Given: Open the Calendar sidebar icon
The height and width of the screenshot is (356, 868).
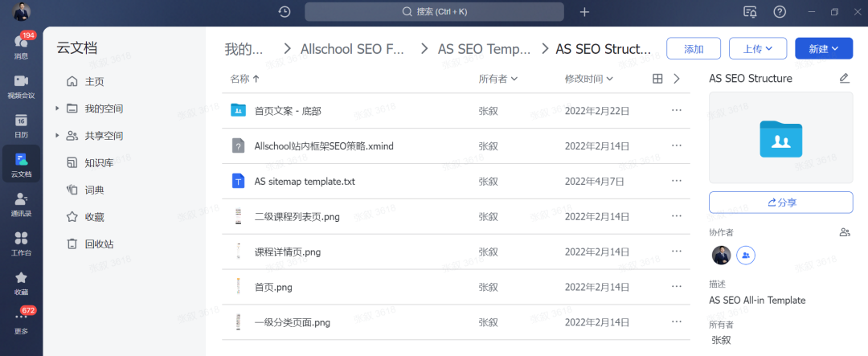Looking at the screenshot, I should (21, 125).
